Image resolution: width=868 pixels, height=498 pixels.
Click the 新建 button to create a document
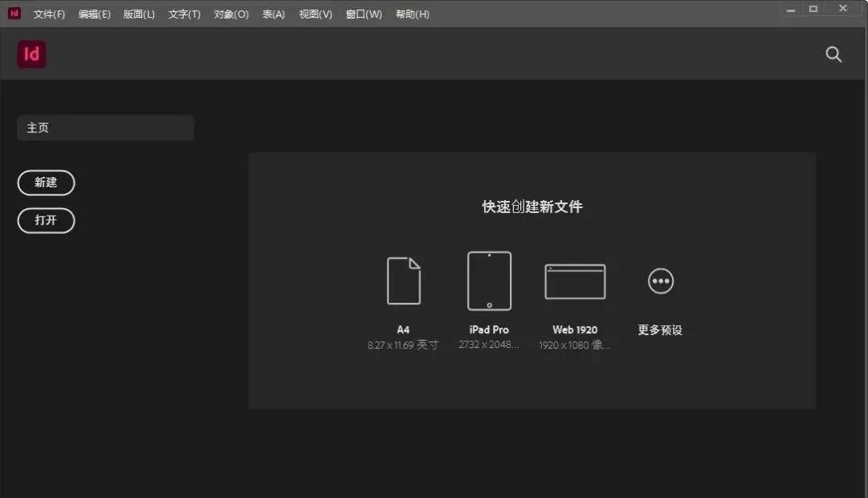click(46, 182)
